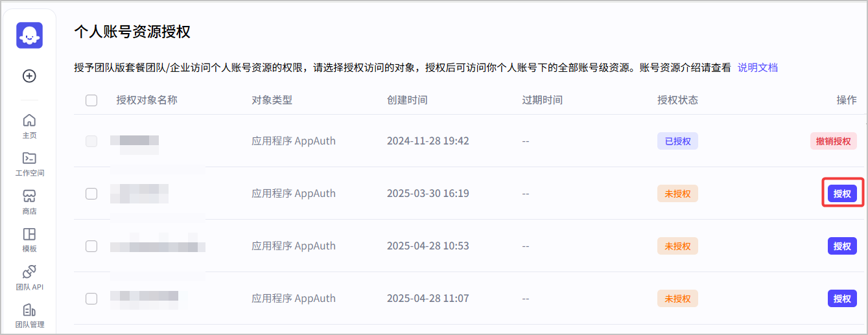868x335 pixels.
Task: Click the Coze logo icon in sidebar
Action: coord(29,36)
